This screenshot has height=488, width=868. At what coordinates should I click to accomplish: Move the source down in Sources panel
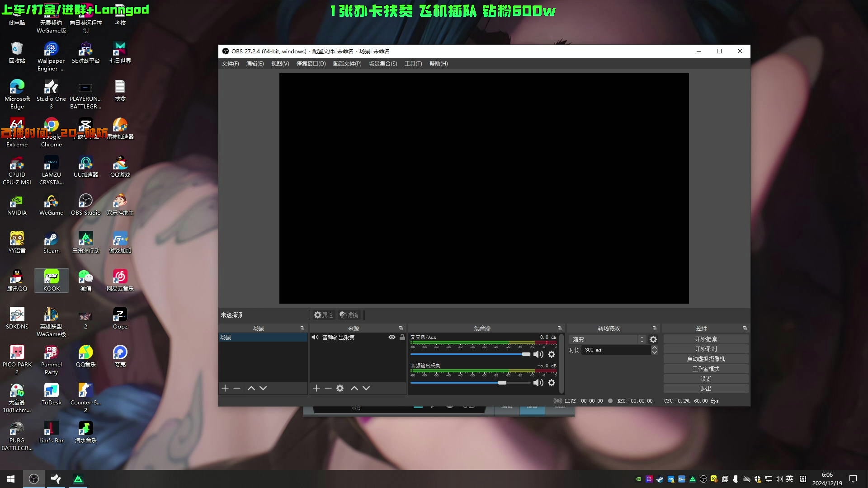pyautogui.click(x=366, y=388)
